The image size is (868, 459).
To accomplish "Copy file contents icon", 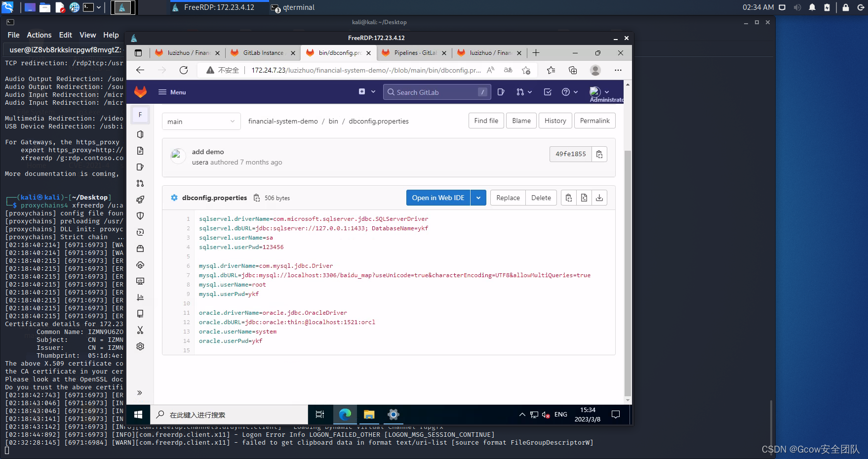I will tap(569, 198).
